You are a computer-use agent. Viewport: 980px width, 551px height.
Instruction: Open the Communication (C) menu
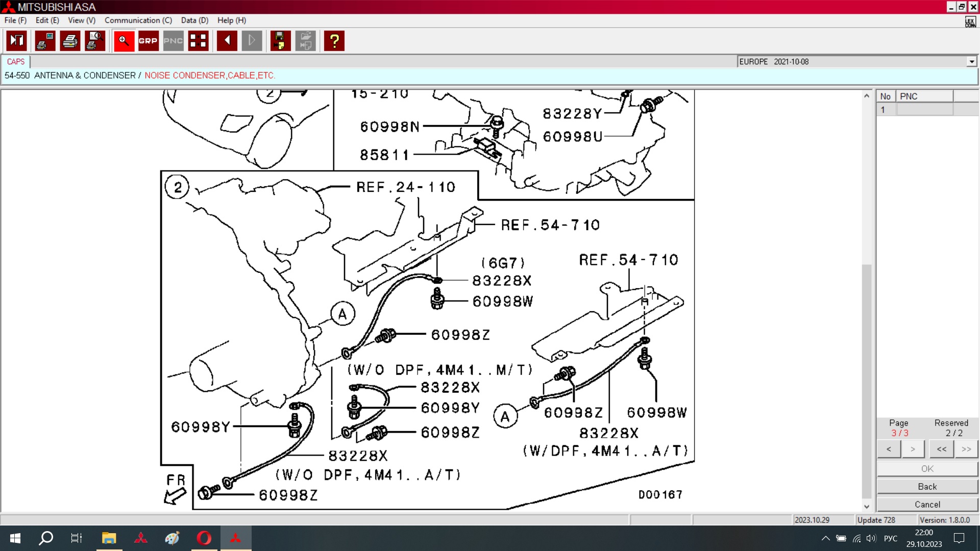click(x=138, y=20)
